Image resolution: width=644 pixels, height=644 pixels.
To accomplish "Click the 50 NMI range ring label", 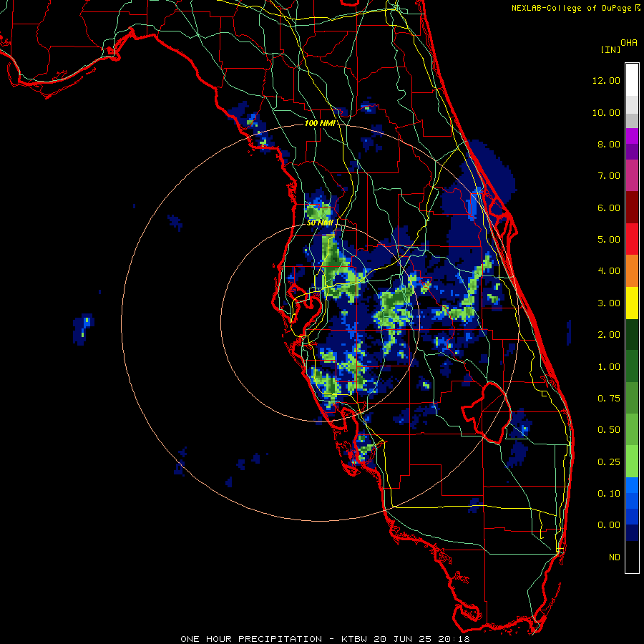I will 320,223.
